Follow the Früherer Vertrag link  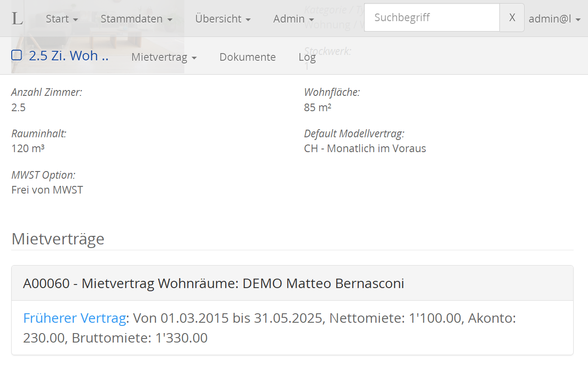(x=74, y=318)
